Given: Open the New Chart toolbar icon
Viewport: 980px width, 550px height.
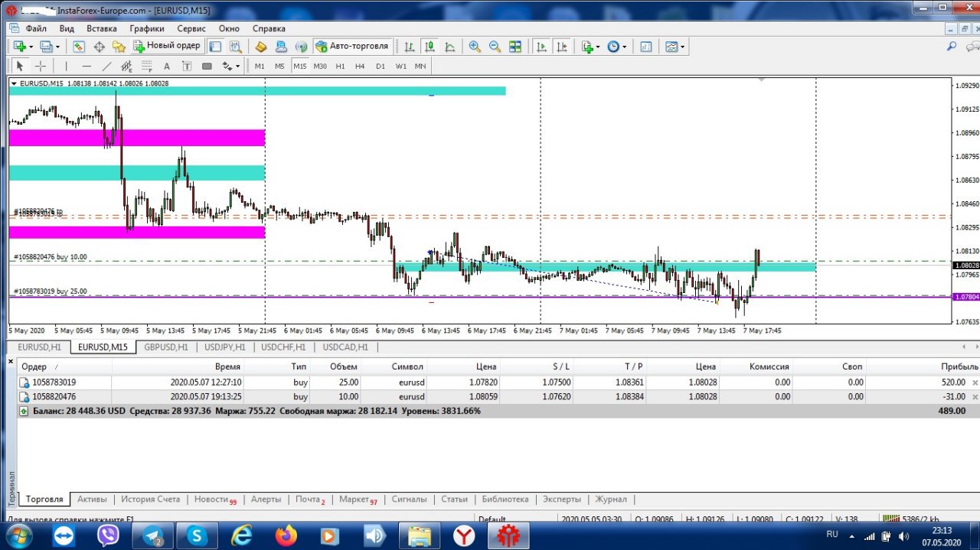Looking at the screenshot, I should (x=19, y=47).
